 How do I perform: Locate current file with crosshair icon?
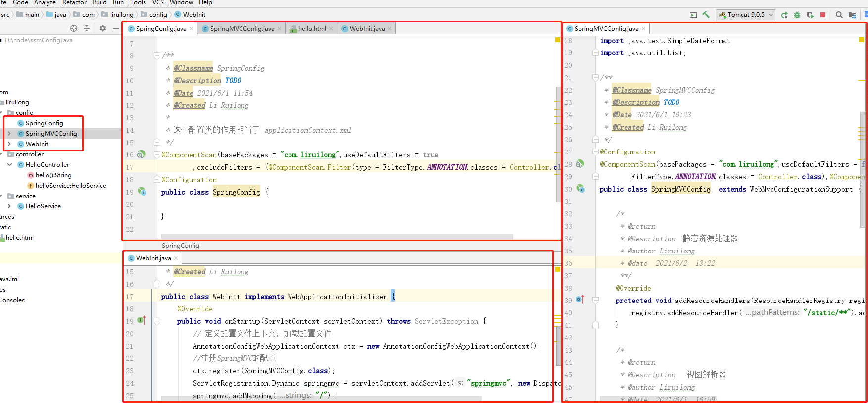[74, 28]
